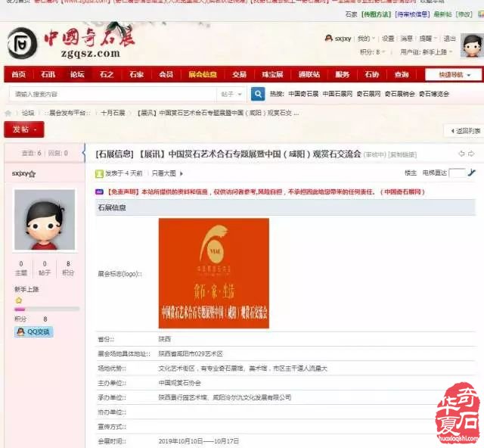Open the 用户组: 新手上路 dropdown

coord(427,52)
